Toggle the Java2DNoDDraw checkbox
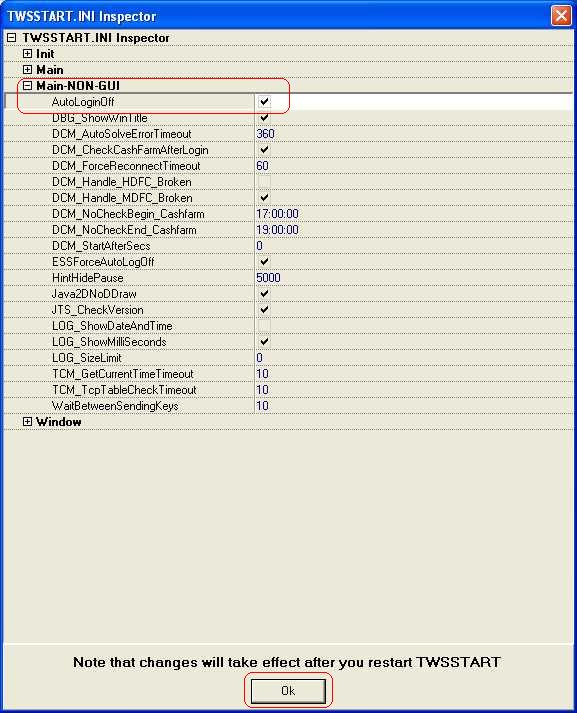Viewport: 577px width, 713px height. [x=264, y=294]
